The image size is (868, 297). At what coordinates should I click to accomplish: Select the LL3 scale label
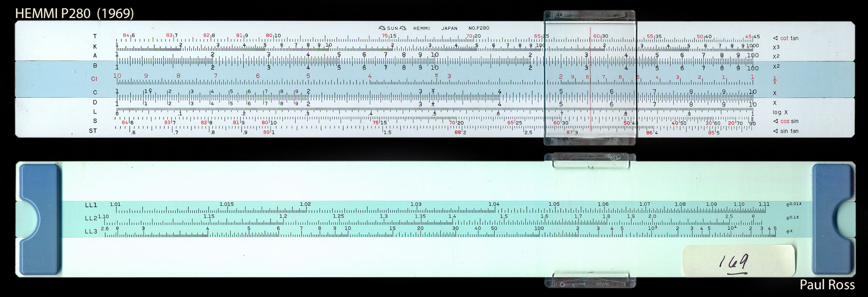click(91, 231)
